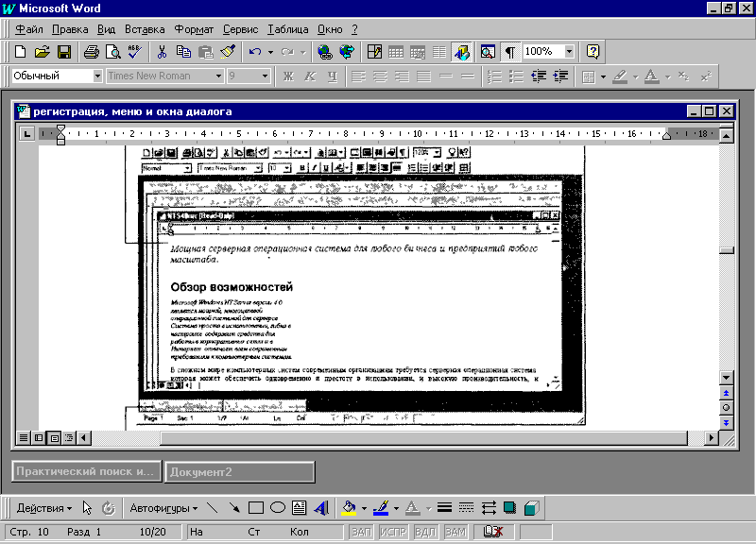Apply numbered list formatting
The width and height of the screenshot is (756, 544).
coord(494,76)
